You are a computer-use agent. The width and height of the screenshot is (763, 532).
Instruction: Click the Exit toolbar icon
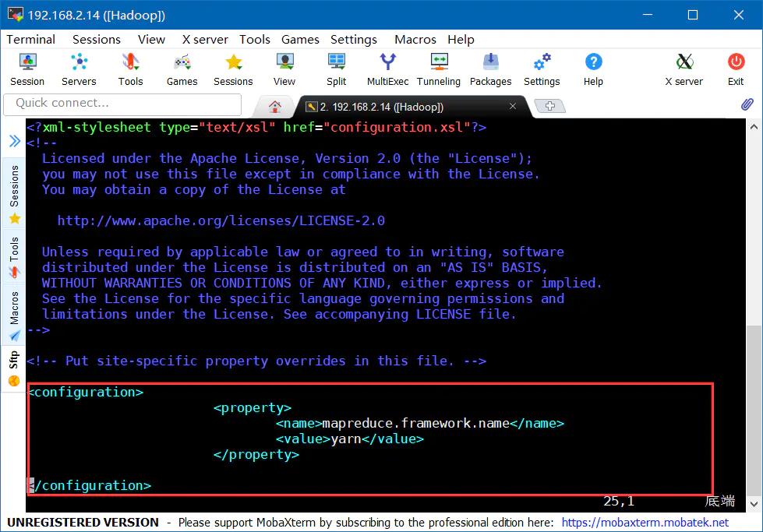[736, 69]
